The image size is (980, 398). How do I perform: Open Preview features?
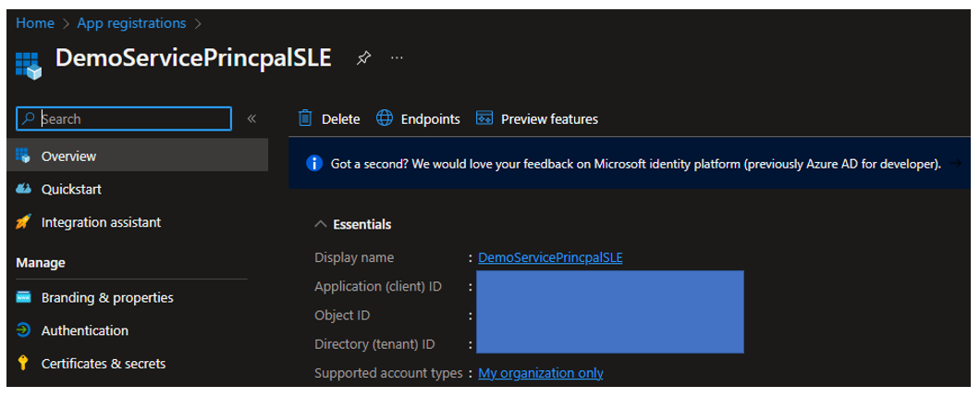click(x=549, y=118)
